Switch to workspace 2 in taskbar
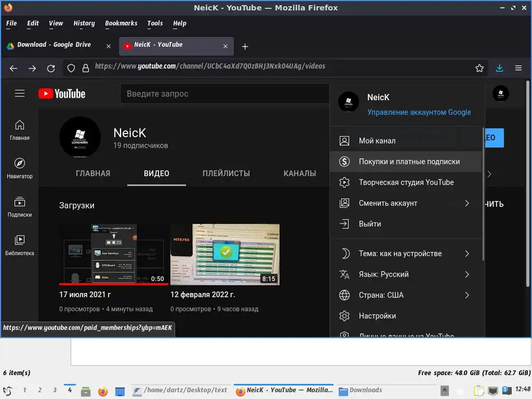The image size is (532, 399). 39,390
